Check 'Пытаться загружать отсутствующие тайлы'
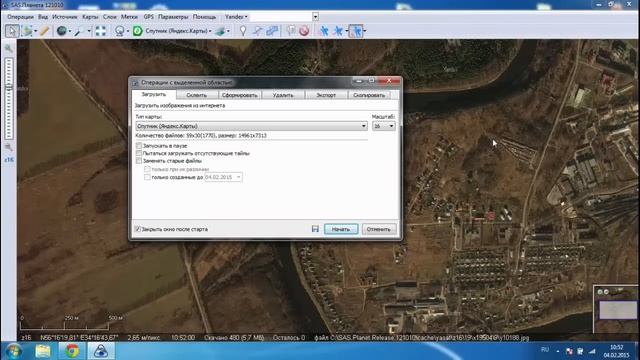The image size is (640, 360). point(139,153)
